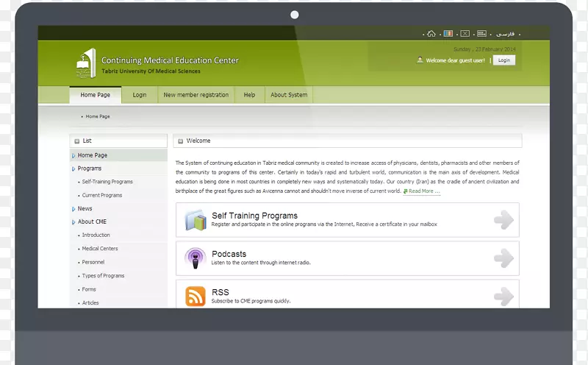Open the Help tab

pos(249,95)
